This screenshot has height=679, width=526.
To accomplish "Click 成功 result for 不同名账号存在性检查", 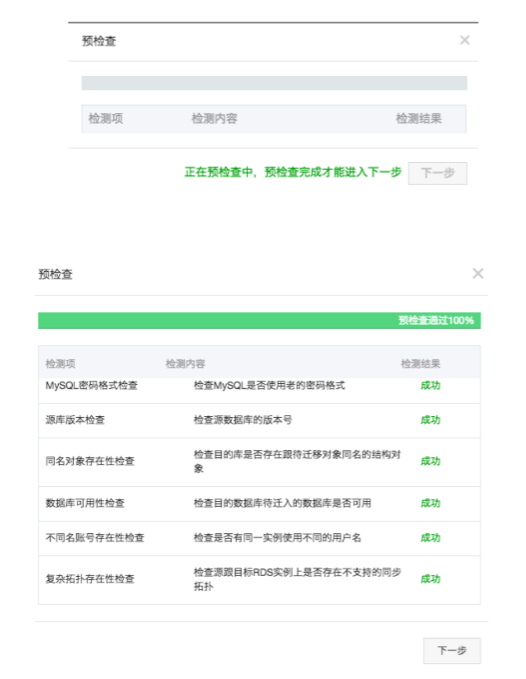I will point(430,538).
